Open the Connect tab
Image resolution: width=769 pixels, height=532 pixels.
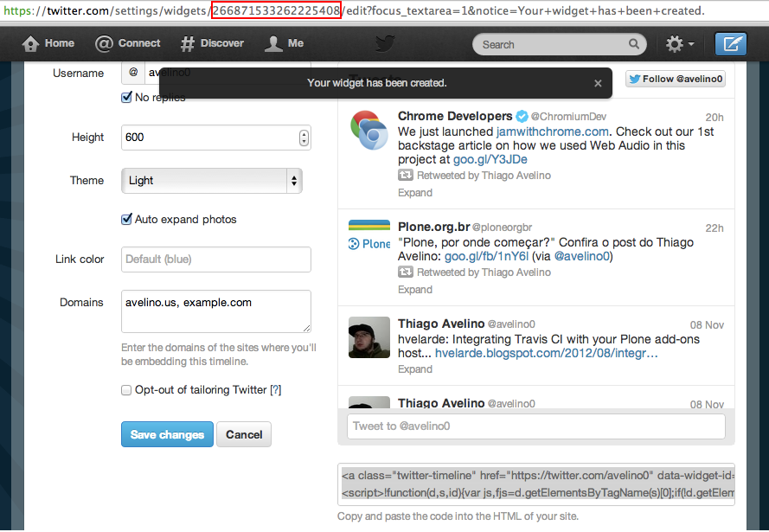127,43
